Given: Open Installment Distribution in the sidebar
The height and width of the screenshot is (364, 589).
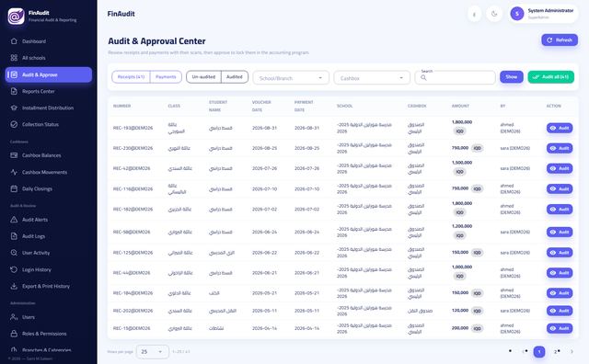Looking at the screenshot, I should click(49, 108).
